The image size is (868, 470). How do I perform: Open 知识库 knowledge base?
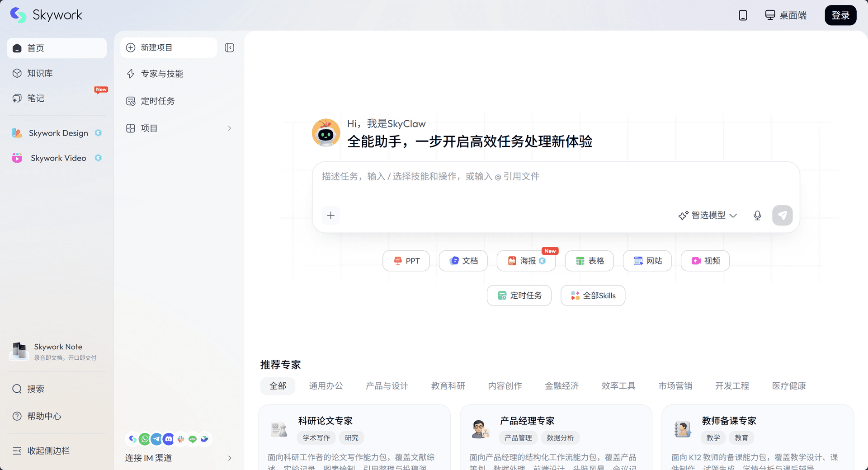[x=57, y=73]
